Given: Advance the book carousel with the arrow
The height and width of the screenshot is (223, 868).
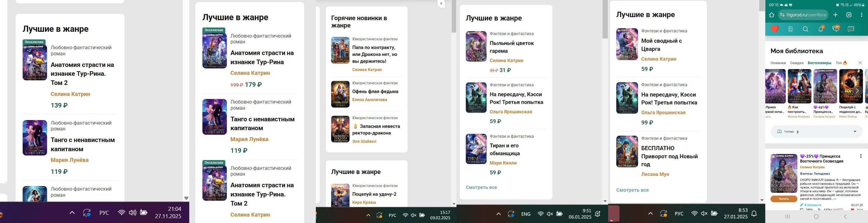Looking at the screenshot, I should pyautogui.click(x=857, y=91).
